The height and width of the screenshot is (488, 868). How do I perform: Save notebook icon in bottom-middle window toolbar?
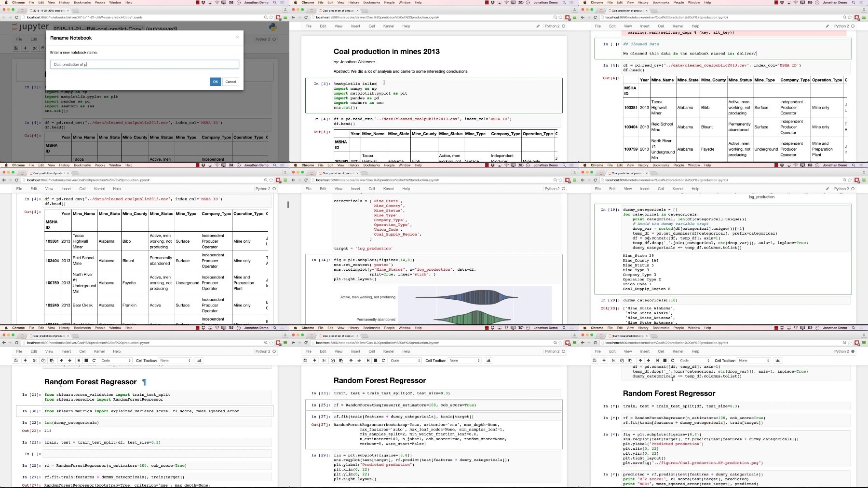click(305, 360)
